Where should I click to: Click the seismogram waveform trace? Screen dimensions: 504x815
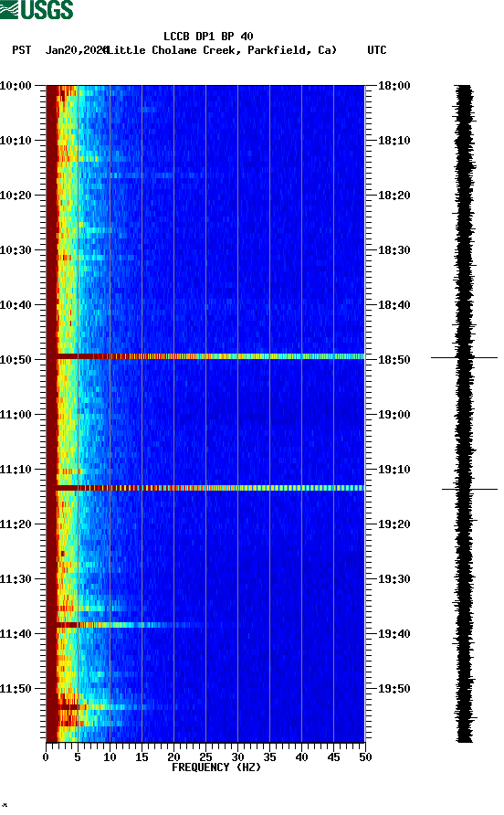(x=465, y=414)
